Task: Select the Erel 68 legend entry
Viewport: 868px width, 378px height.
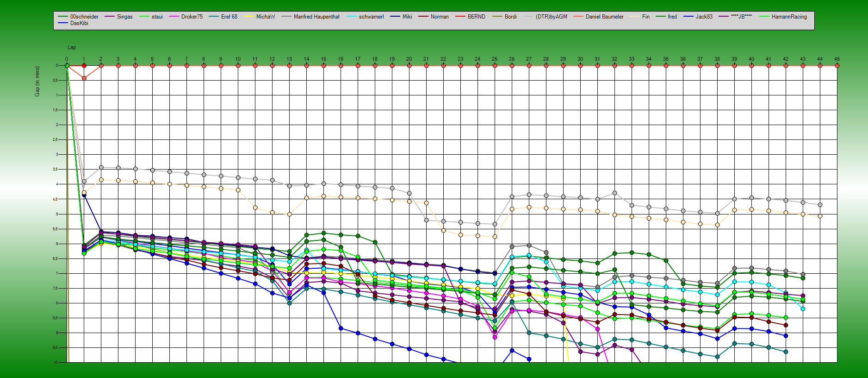Action: click(223, 17)
